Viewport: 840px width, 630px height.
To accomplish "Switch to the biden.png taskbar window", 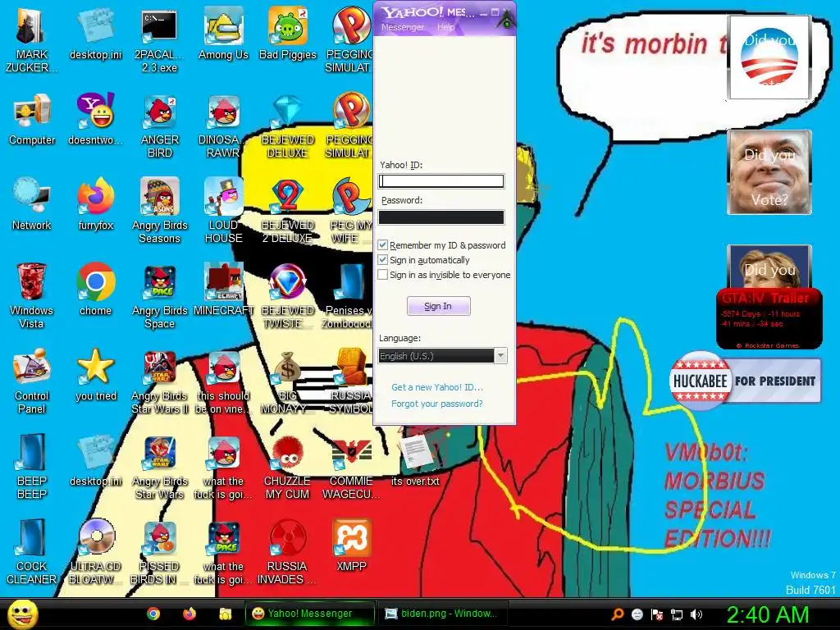I will click(444, 614).
